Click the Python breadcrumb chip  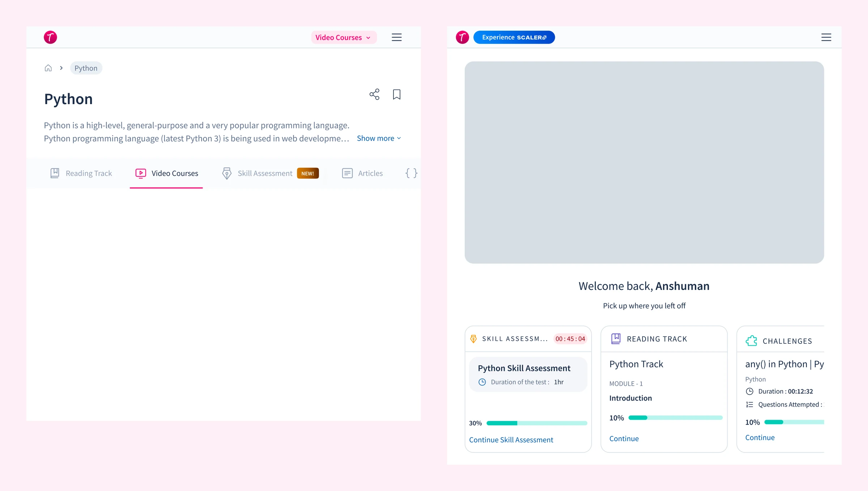pos(86,68)
